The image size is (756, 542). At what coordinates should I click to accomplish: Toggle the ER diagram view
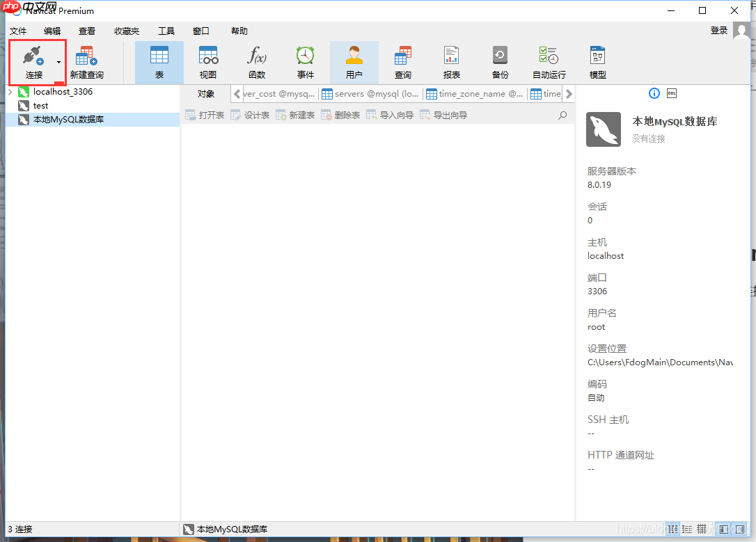[701, 529]
